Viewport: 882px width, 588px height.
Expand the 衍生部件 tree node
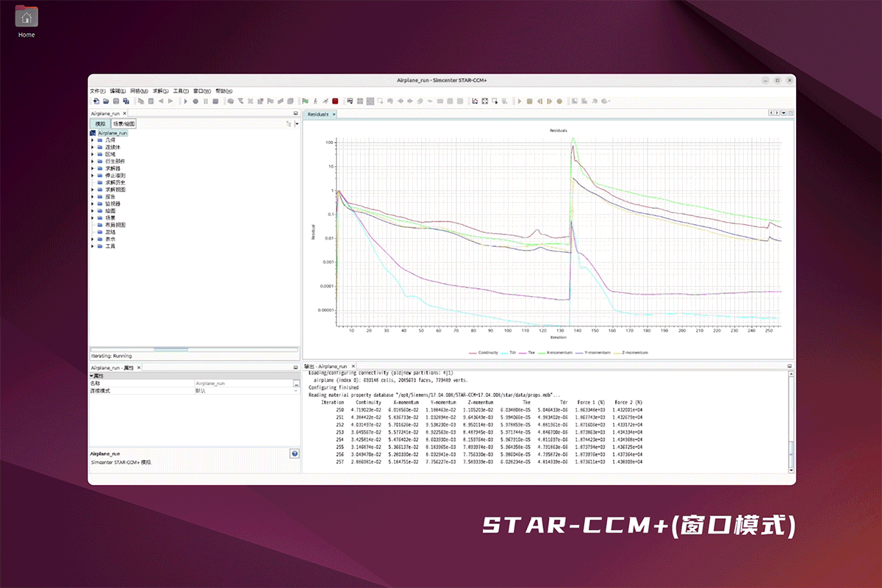[x=93, y=161]
